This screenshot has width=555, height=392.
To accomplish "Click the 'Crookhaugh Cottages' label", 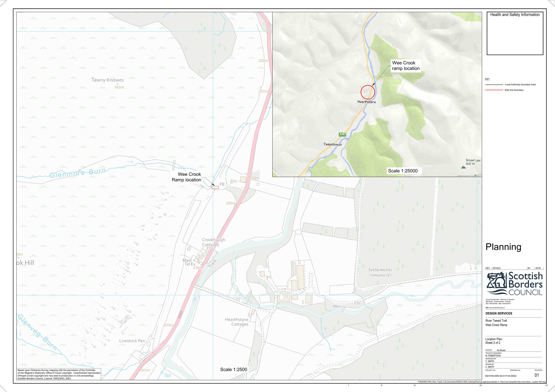I will [213, 242].
